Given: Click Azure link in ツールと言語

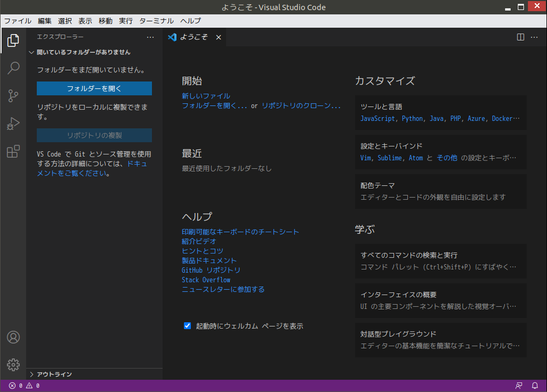Looking at the screenshot, I should pyautogui.click(x=476, y=118).
